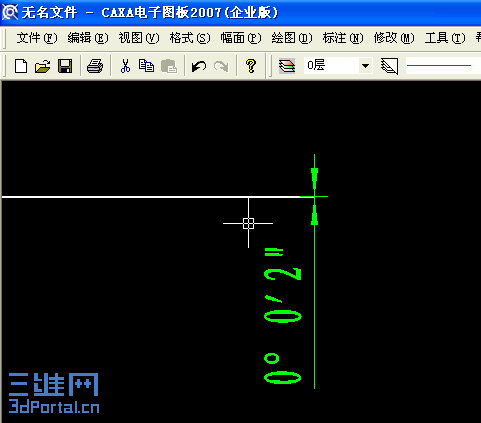The height and width of the screenshot is (423, 481).
Task: Select the green rotated 0° 0′2″ dimension text
Action: click(x=283, y=316)
